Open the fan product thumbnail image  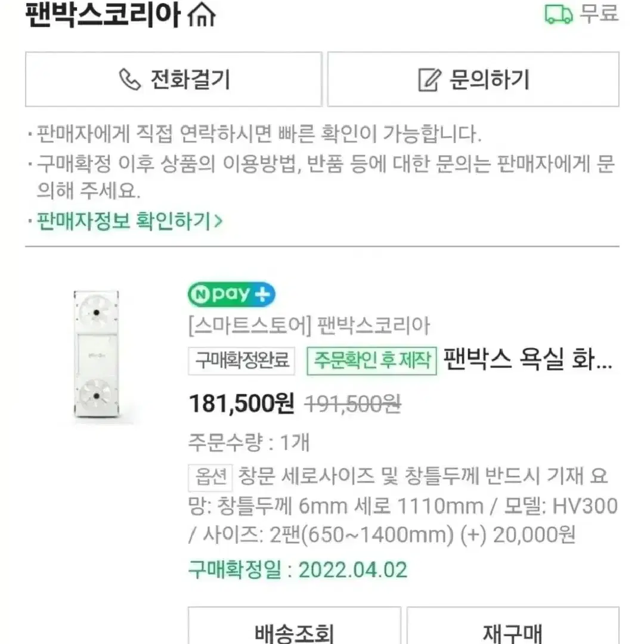(x=97, y=355)
